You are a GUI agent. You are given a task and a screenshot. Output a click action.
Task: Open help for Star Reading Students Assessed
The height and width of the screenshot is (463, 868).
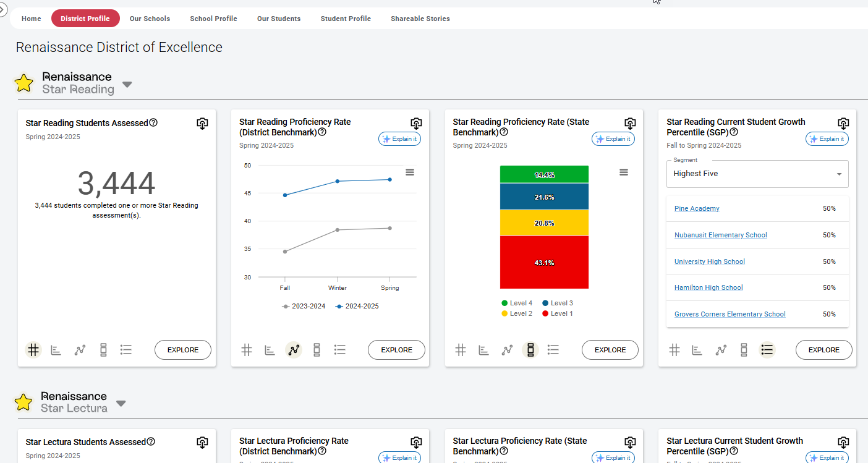[153, 122]
